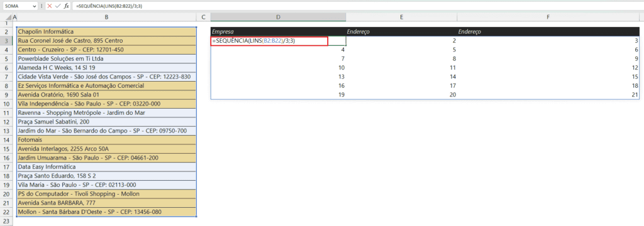This screenshot has height=226, width=644.
Task: Select row 22 header
Action: pyautogui.click(x=6, y=212)
